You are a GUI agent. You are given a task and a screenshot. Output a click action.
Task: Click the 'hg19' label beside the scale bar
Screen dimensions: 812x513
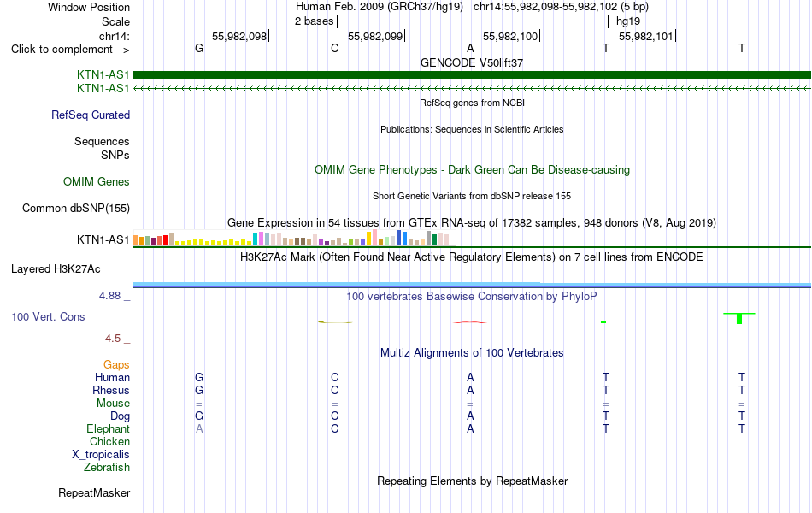(x=628, y=21)
